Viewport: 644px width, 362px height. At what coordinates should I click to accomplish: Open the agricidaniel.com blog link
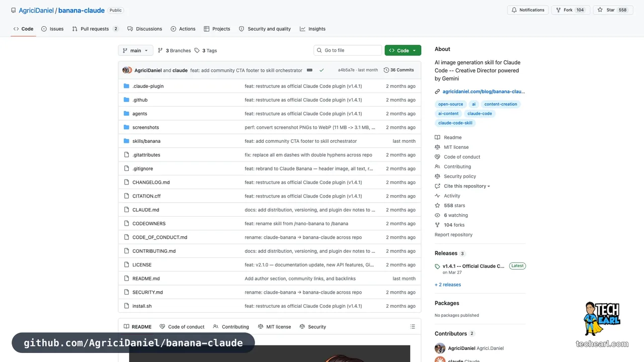coord(484,92)
